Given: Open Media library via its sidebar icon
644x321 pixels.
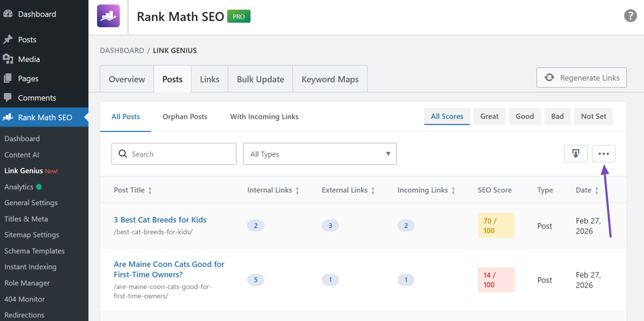Looking at the screenshot, I should tap(8, 59).
